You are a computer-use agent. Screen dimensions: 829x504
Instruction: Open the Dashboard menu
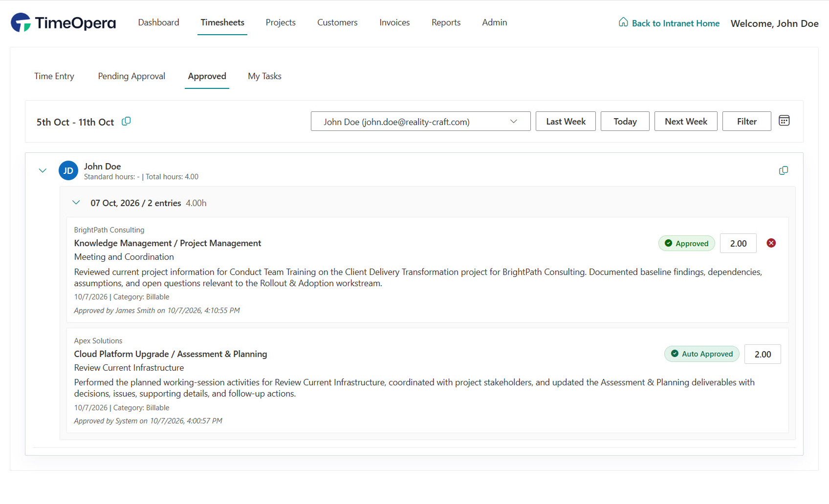click(x=159, y=22)
